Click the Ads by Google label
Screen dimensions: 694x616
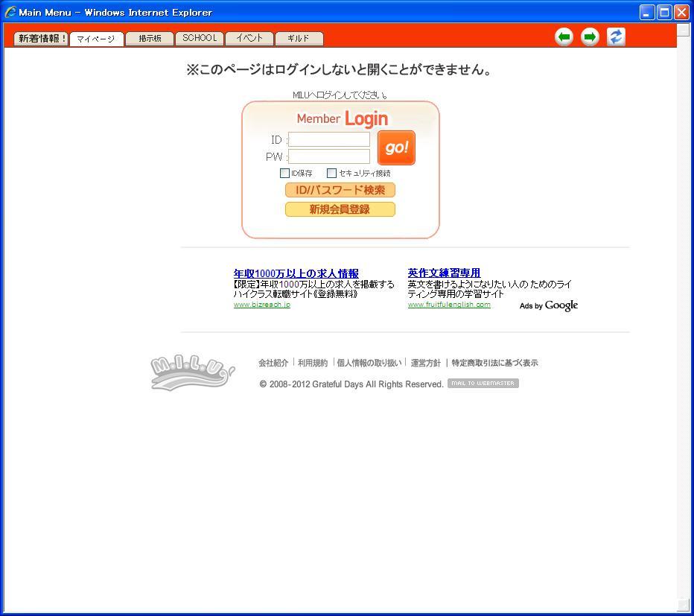[x=549, y=305]
